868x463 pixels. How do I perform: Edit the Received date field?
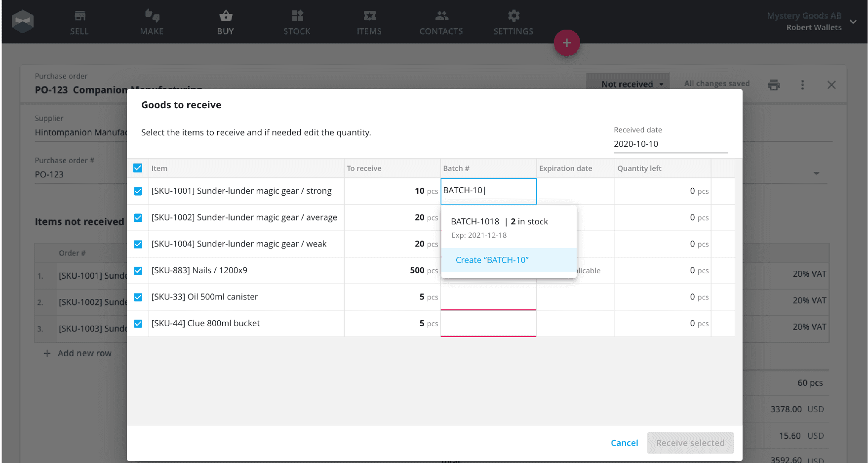pyautogui.click(x=671, y=144)
